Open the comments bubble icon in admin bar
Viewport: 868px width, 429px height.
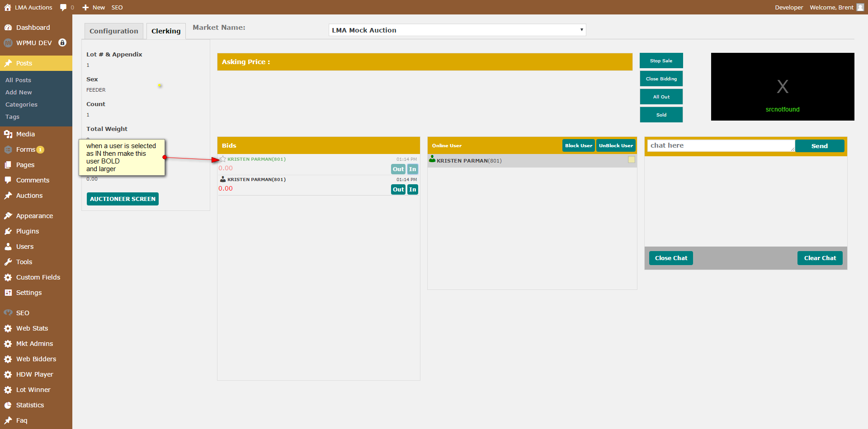pyautogui.click(x=63, y=7)
